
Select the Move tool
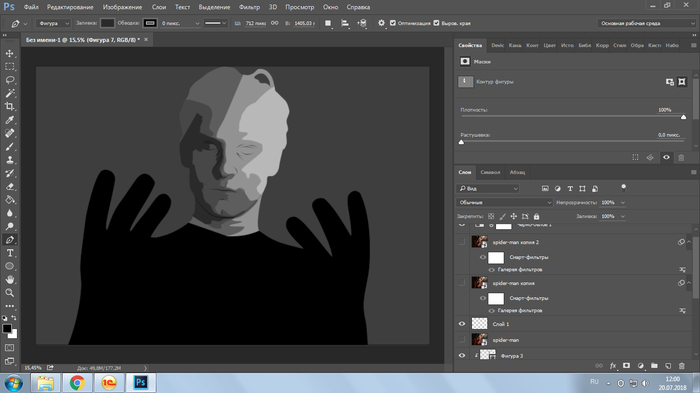(x=9, y=54)
